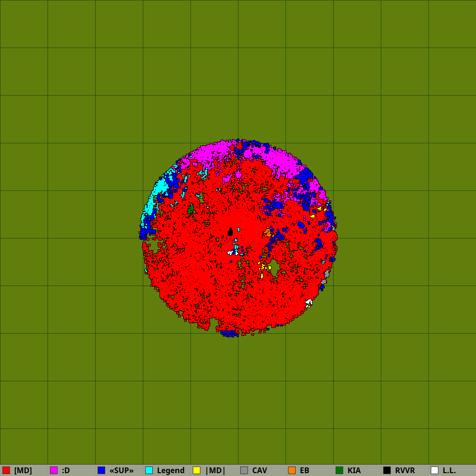Select the :D label in legend
The height and width of the screenshot is (476, 476).
point(66,470)
